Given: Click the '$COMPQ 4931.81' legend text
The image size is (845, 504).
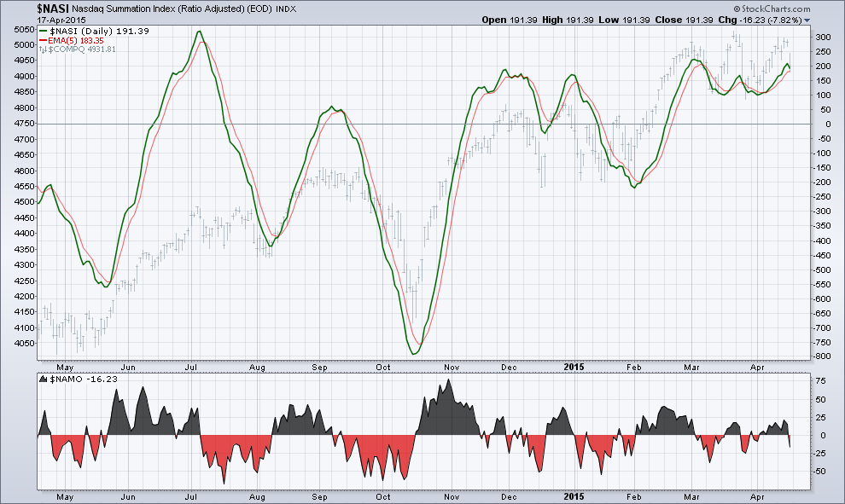Looking at the screenshot, I should pyautogui.click(x=82, y=49).
